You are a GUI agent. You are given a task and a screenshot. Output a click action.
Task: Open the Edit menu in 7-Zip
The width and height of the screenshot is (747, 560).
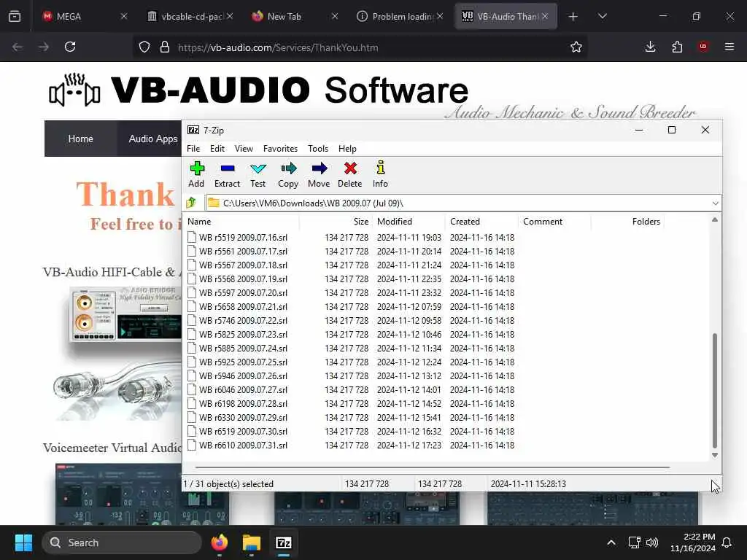click(x=217, y=149)
